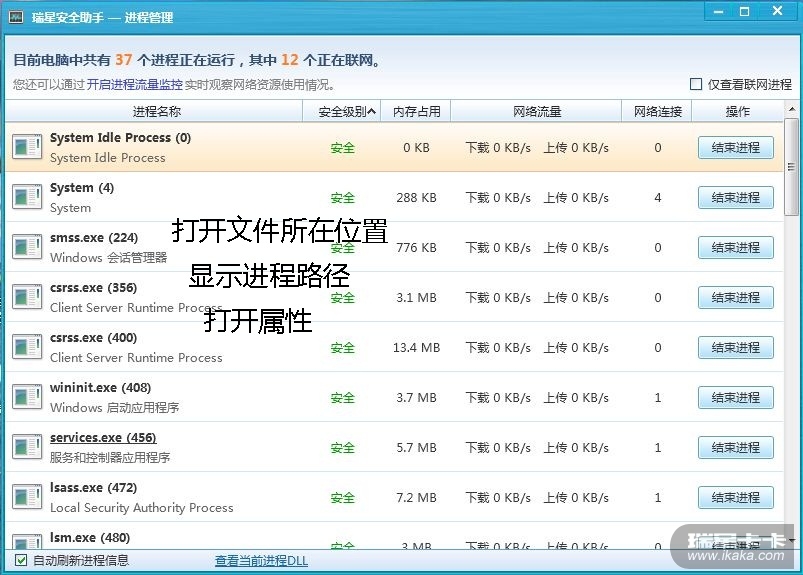Click the csrss.exe (356) process icon
The width and height of the screenshot is (803, 575).
[27, 297]
